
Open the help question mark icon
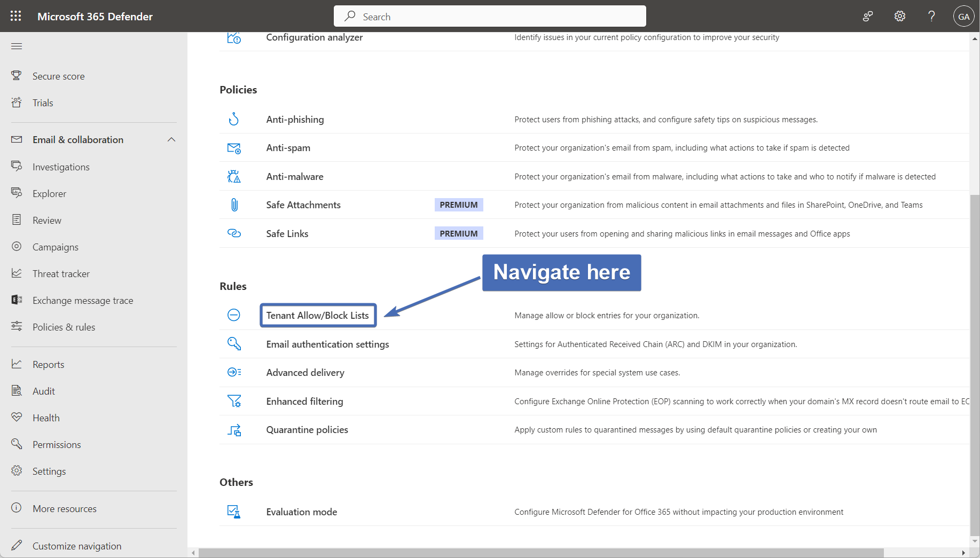(931, 17)
